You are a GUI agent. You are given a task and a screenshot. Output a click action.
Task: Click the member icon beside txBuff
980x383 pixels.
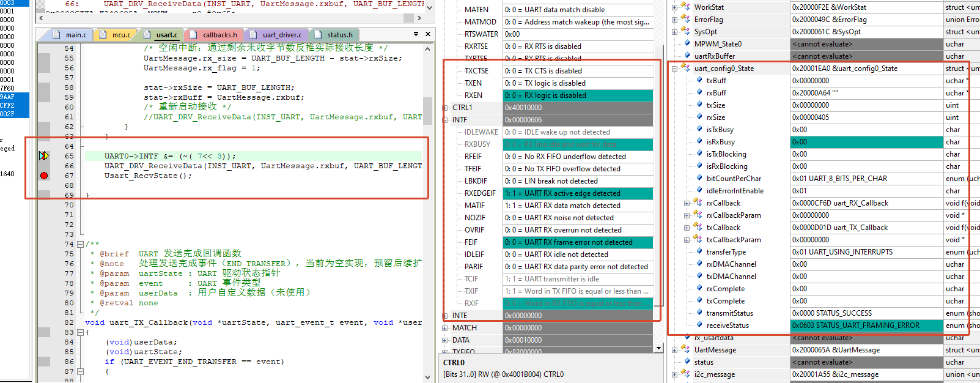coord(699,81)
